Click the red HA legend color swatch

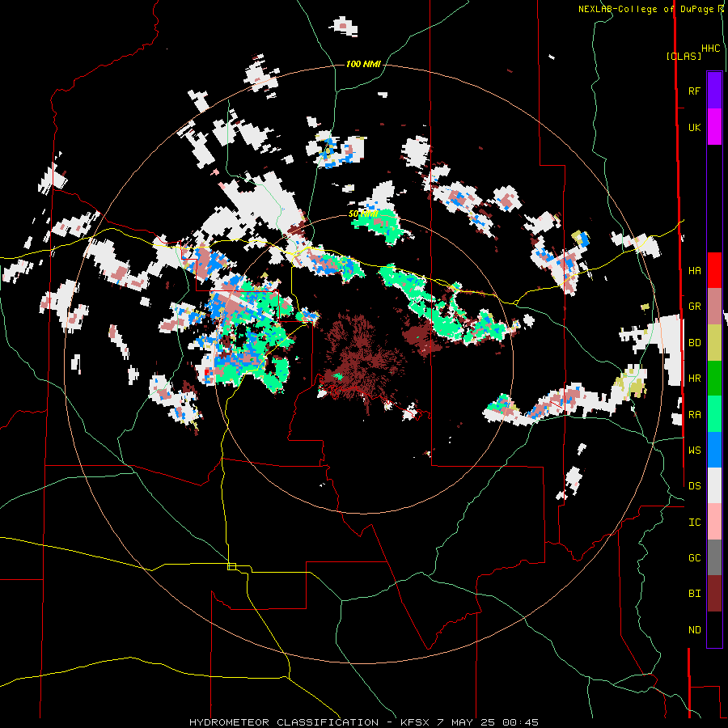tap(714, 270)
